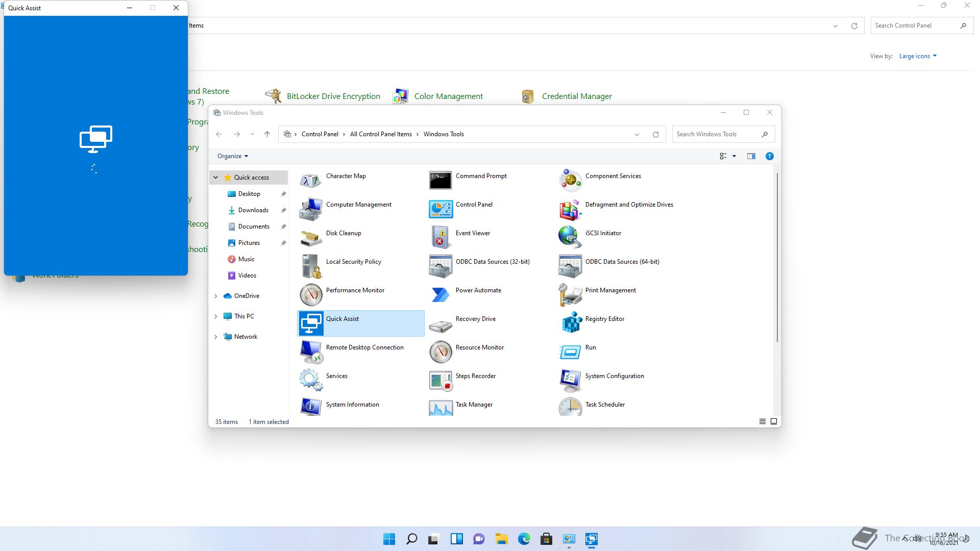Select System Information icon

point(311,407)
